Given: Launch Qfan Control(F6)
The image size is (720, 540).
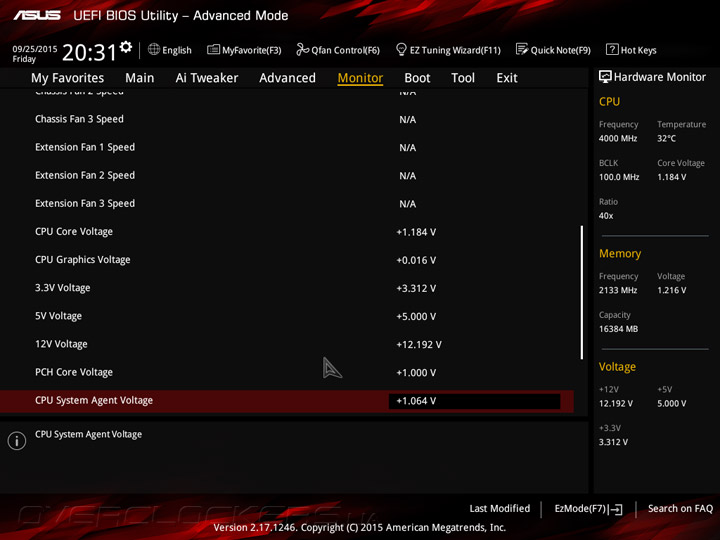Looking at the screenshot, I should (x=345, y=50).
